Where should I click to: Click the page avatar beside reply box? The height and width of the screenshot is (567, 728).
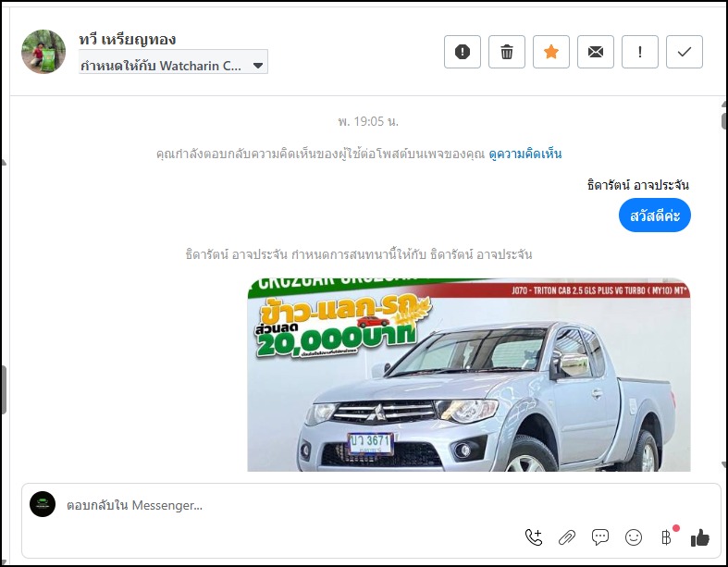(x=43, y=504)
